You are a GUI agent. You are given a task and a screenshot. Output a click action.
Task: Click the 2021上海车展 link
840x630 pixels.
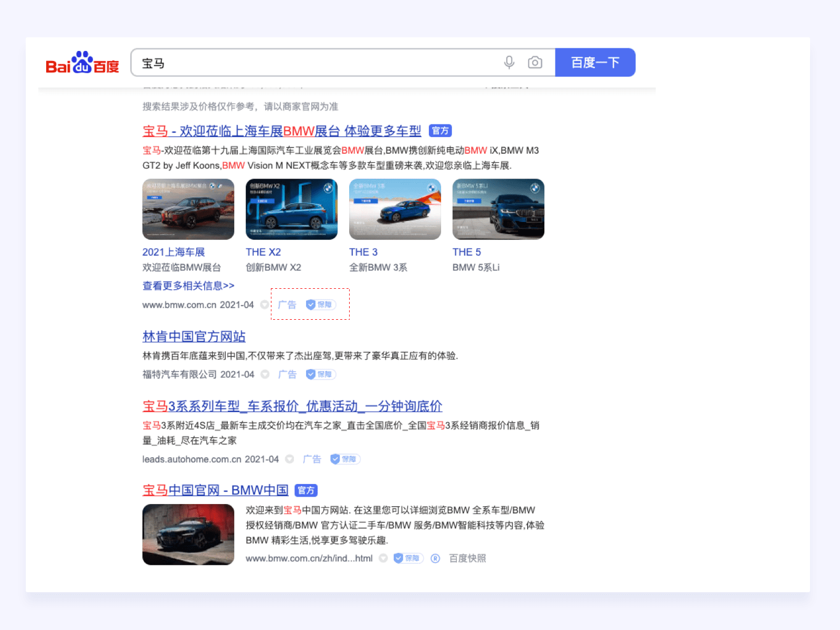[174, 252]
